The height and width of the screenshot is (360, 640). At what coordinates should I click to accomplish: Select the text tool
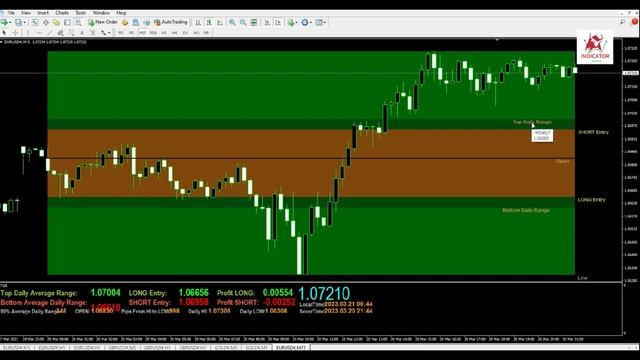[82, 33]
